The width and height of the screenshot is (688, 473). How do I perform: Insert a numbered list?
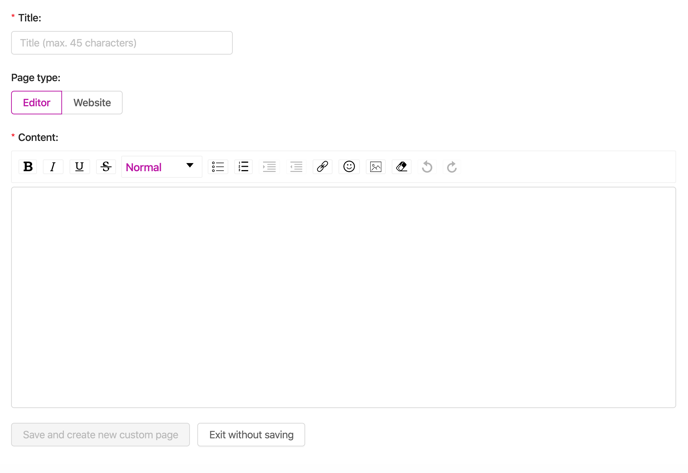244,167
